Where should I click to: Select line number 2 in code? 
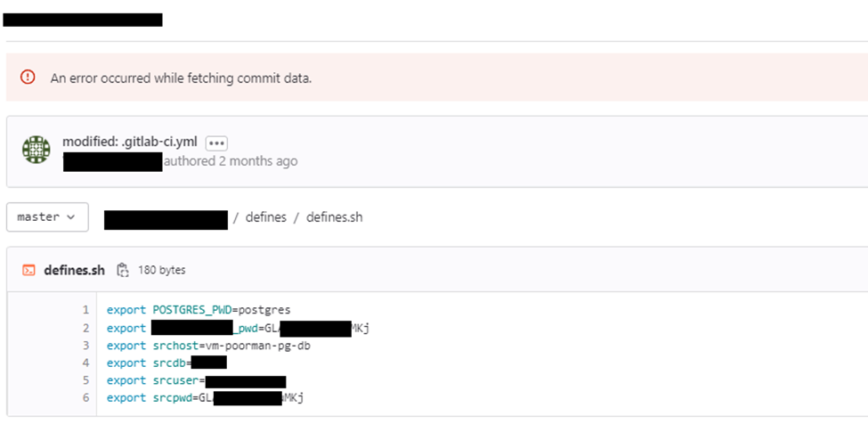coord(85,328)
